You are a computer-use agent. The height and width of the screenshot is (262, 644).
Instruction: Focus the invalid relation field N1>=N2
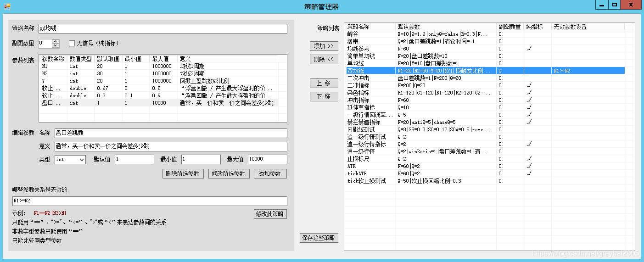(150, 201)
